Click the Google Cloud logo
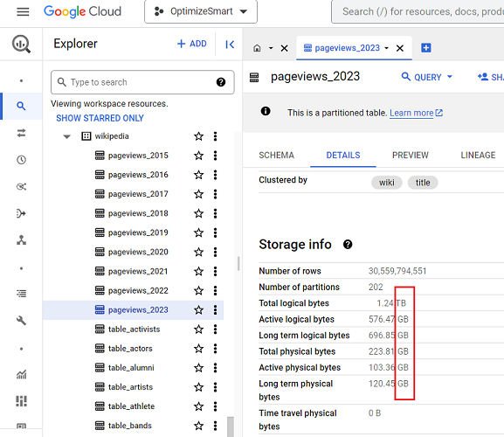This screenshot has height=437, width=504. 82,11
